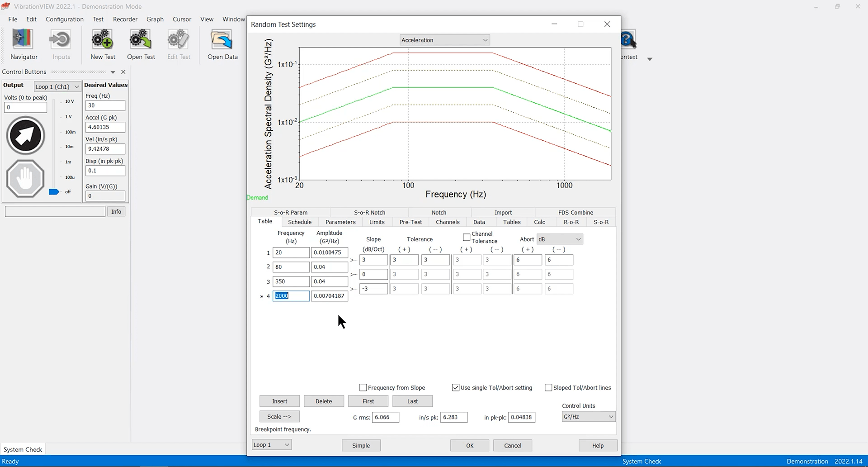Select the breakpoint 4 frequency field
This screenshot has height=467, width=868.
(x=291, y=295)
